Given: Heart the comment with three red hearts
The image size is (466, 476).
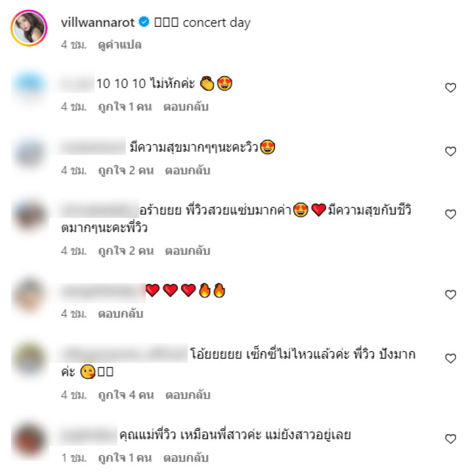Looking at the screenshot, I should tap(450, 294).
